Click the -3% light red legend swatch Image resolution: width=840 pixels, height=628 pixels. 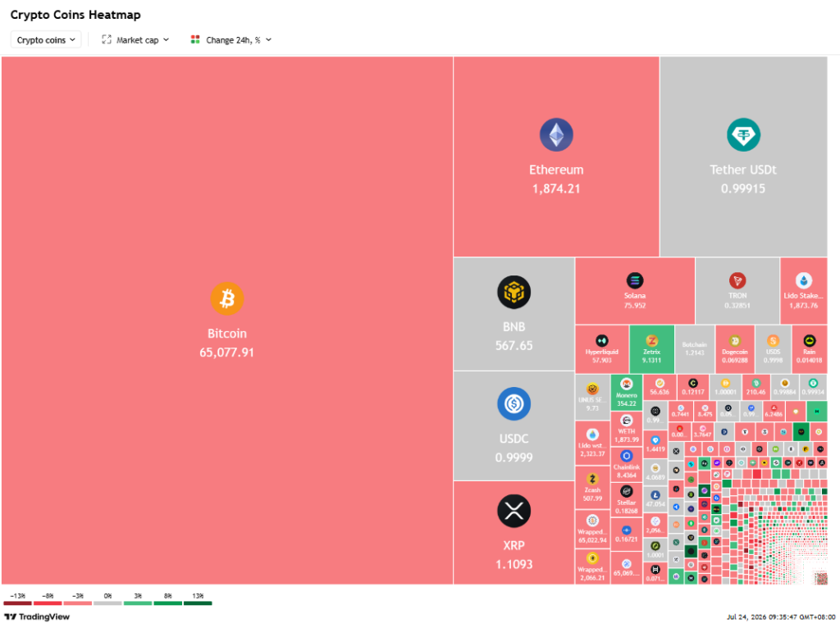coord(78,603)
